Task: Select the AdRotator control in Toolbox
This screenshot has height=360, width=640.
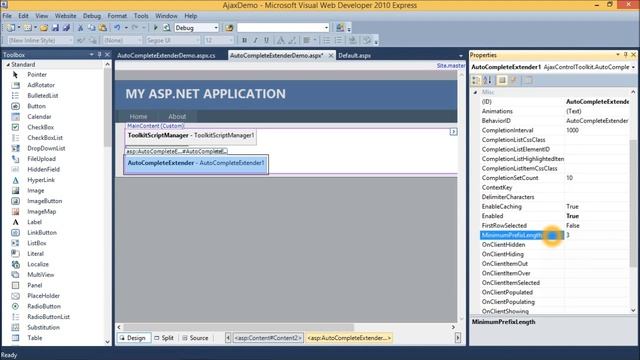Action: pyautogui.click(x=41, y=85)
